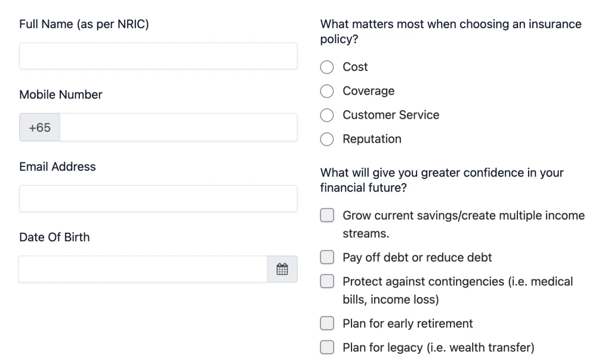The width and height of the screenshot is (611, 364).
Task: Click the Pay off debt label text
Action: 417,258
